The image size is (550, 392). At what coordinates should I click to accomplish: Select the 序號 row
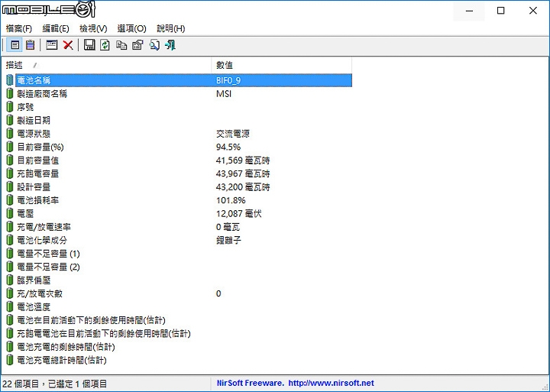(x=179, y=107)
